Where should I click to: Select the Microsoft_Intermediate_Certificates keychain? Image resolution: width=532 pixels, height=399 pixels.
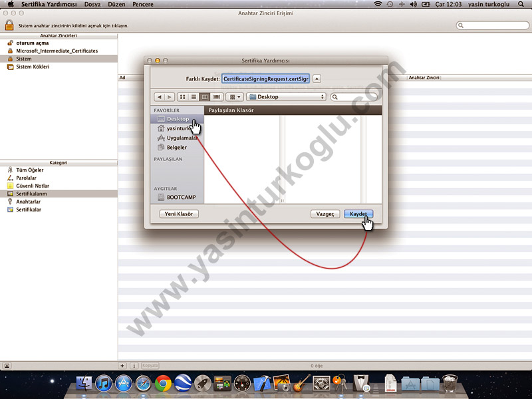point(59,51)
